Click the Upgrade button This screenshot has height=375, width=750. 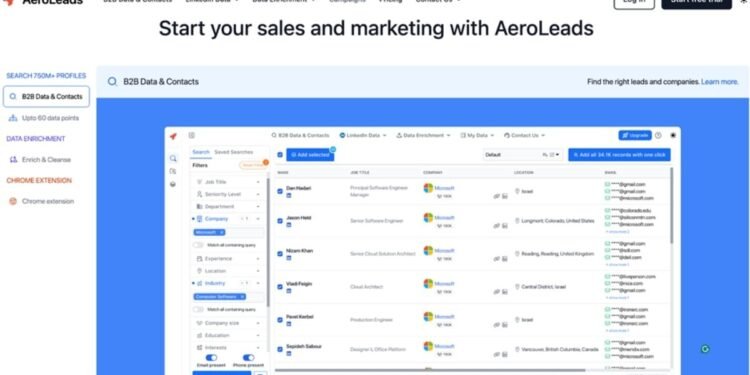click(635, 135)
